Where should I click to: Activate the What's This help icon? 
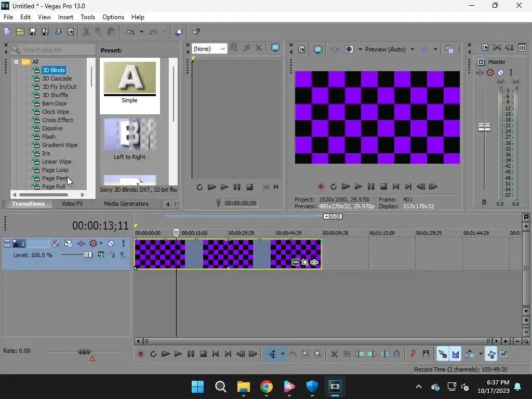pyautogui.click(x=196, y=32)
